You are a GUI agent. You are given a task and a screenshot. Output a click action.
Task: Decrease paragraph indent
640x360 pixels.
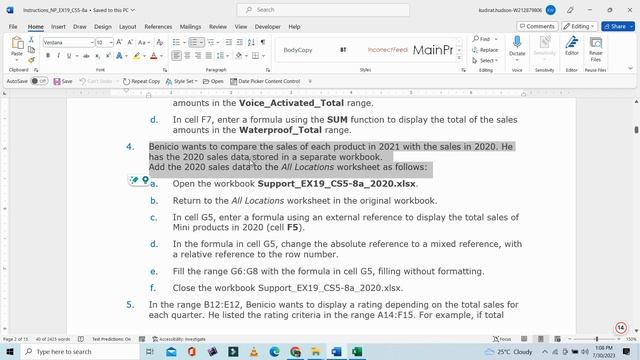(229, 42)
